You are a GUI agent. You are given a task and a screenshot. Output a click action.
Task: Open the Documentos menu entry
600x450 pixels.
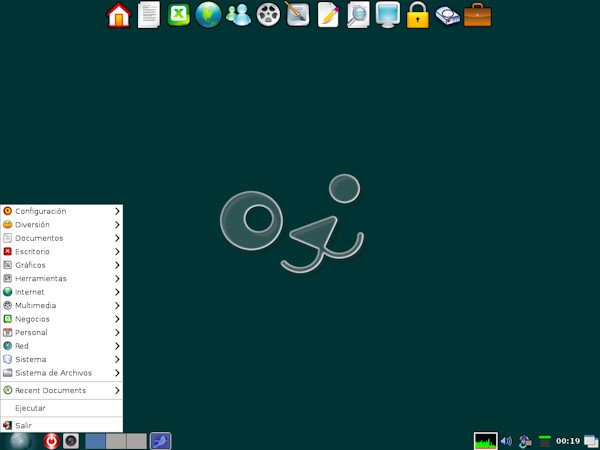point(62,238)
